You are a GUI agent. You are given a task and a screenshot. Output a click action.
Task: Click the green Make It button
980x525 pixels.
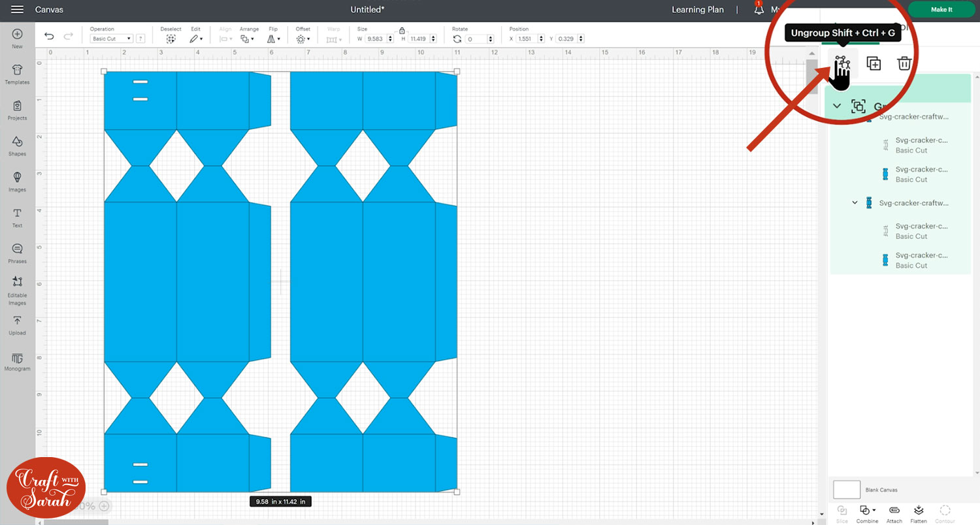(x=941, y=10)
